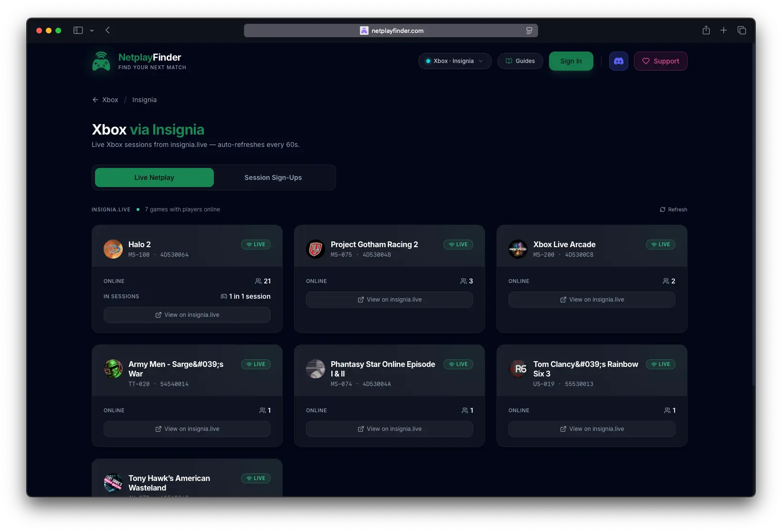Show Safari tab overview icon

click(742, 30)
